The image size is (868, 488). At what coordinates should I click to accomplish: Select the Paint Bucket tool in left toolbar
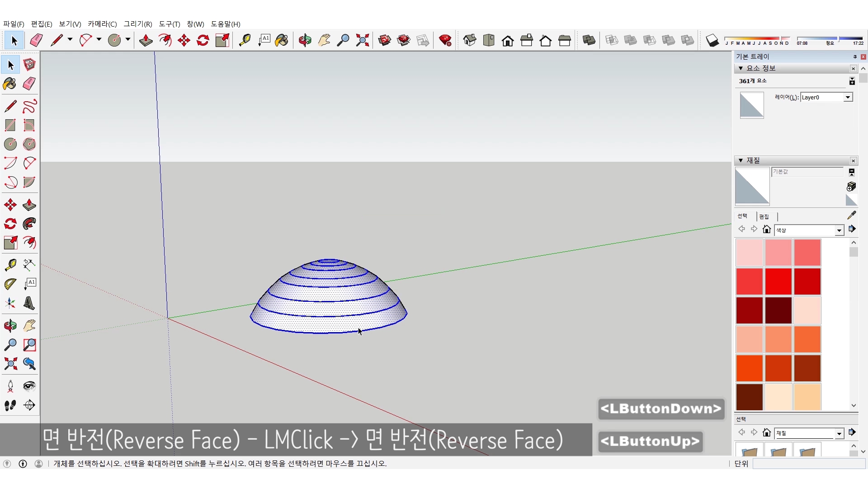tap(9, 84)
